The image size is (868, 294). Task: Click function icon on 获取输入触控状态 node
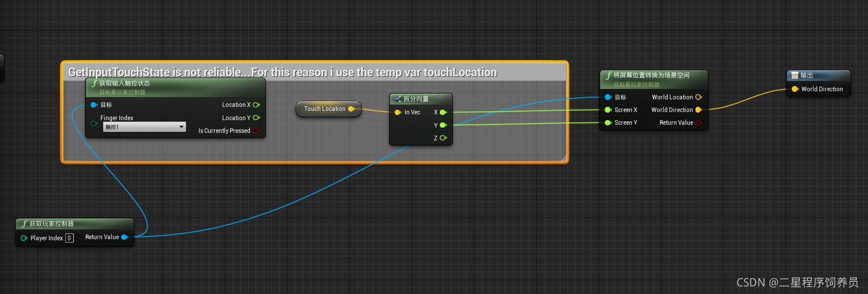(x=94, y=83)
